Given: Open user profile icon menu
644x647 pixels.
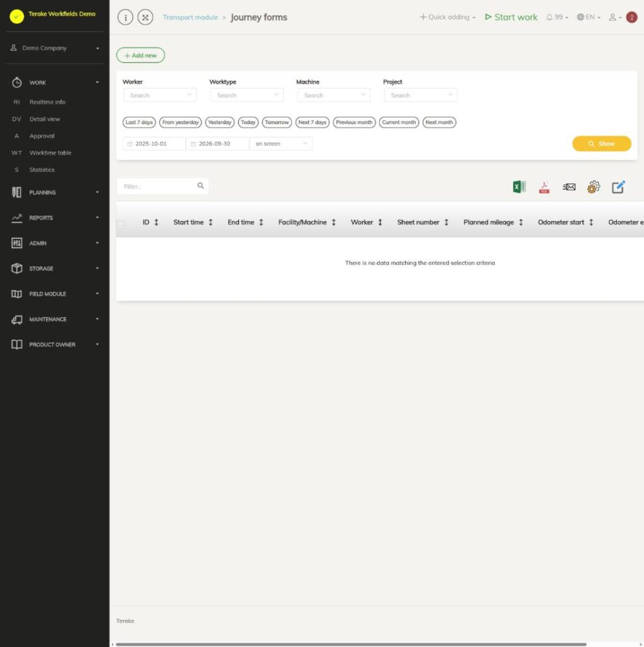Looking at the screenshot, I should (x=615, y=17).
